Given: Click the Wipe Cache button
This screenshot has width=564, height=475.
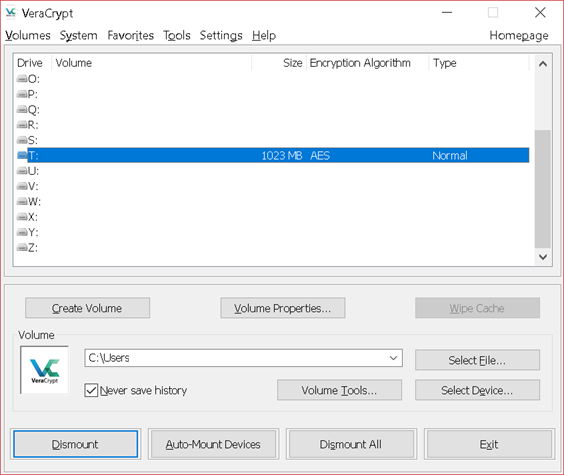Looking at the screenshot, I should 477,308.
